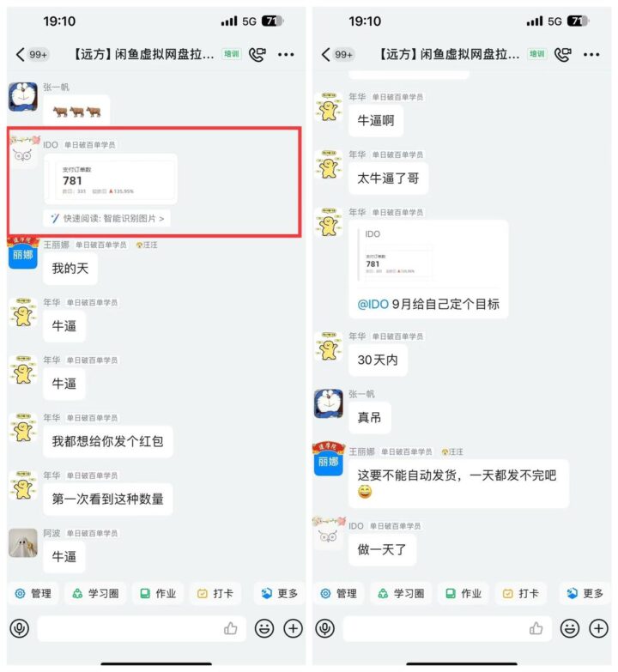Tap 快速阅读: 智能识别图片 link
618x672 pixels.
point(107,219)
